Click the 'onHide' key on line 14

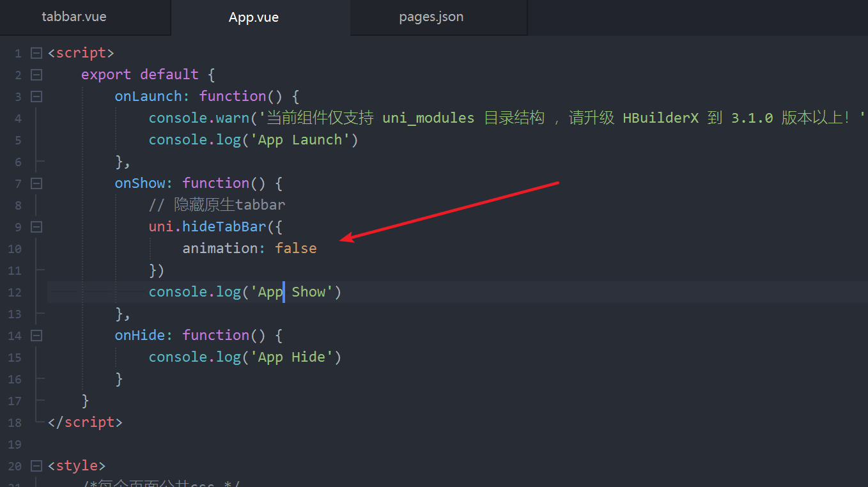140,335
